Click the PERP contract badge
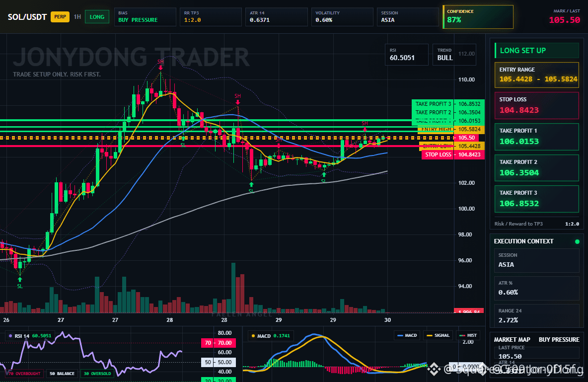Screen dimensions: 588x382 point(60,16)
